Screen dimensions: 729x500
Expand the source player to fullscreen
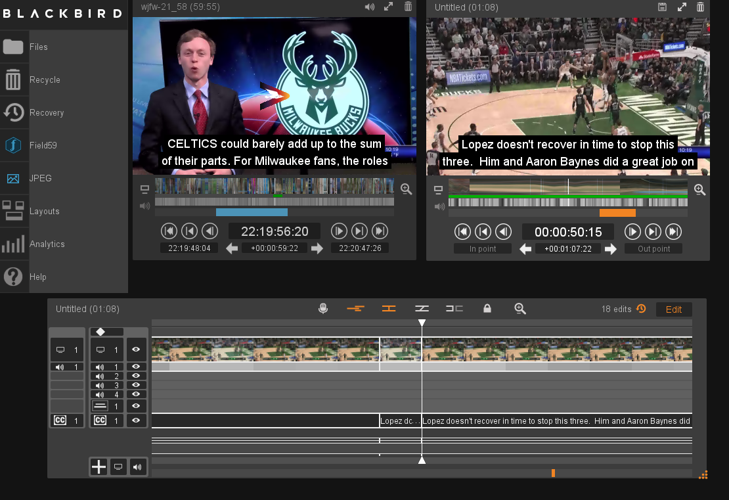coord(388,7)
